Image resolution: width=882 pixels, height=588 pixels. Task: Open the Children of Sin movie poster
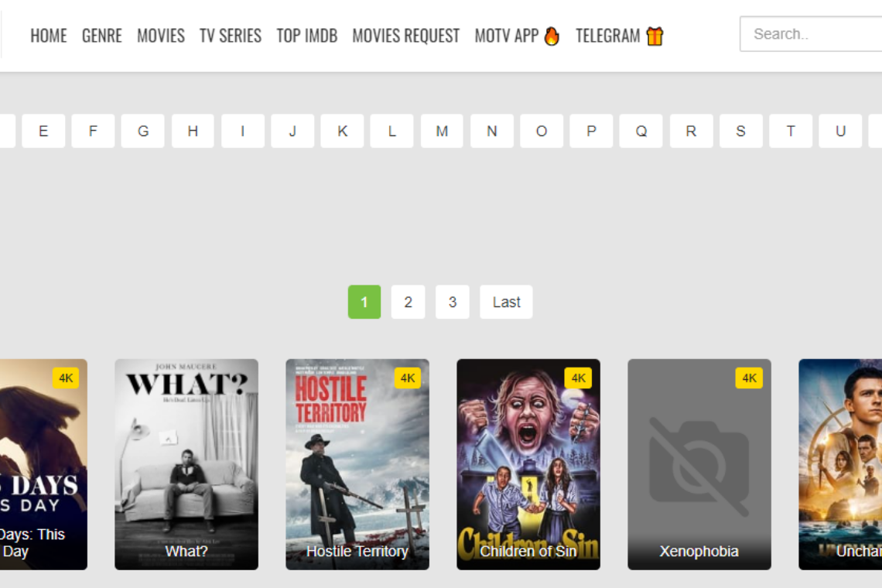528,465
